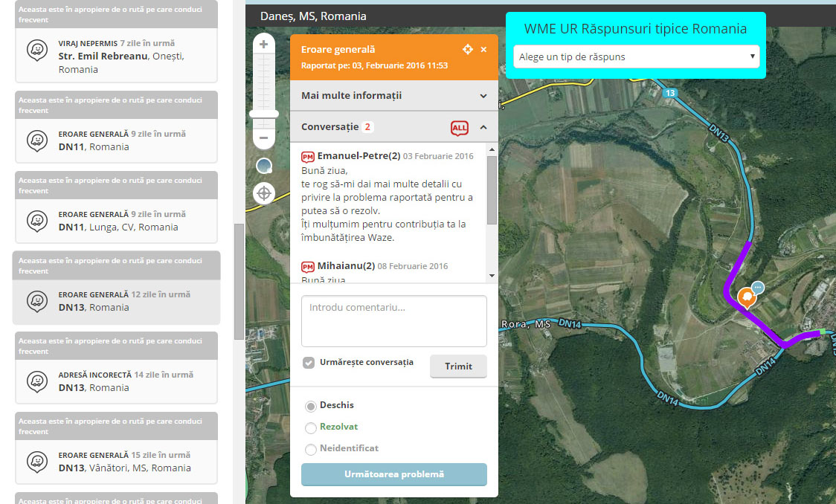Open the map layers switcher icon

pyautogui.click(x=264, y=167)
